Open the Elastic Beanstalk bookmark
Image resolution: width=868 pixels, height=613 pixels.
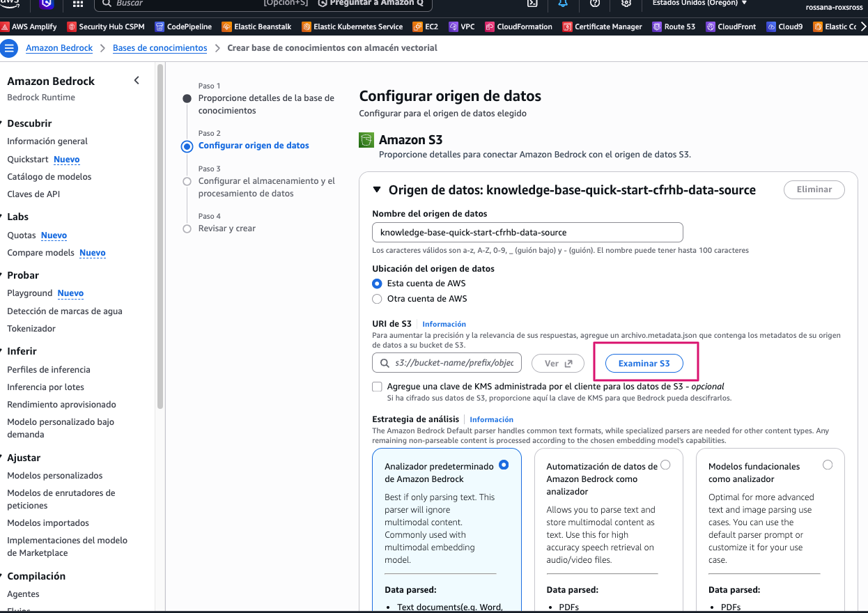tap(257, 26)
